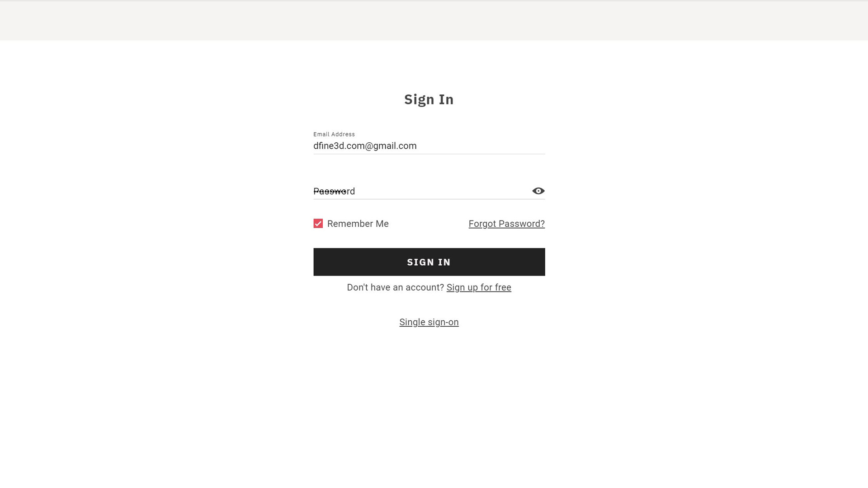Click into the Password field
This screenshot has height=488, width=868.
point(420,191)
